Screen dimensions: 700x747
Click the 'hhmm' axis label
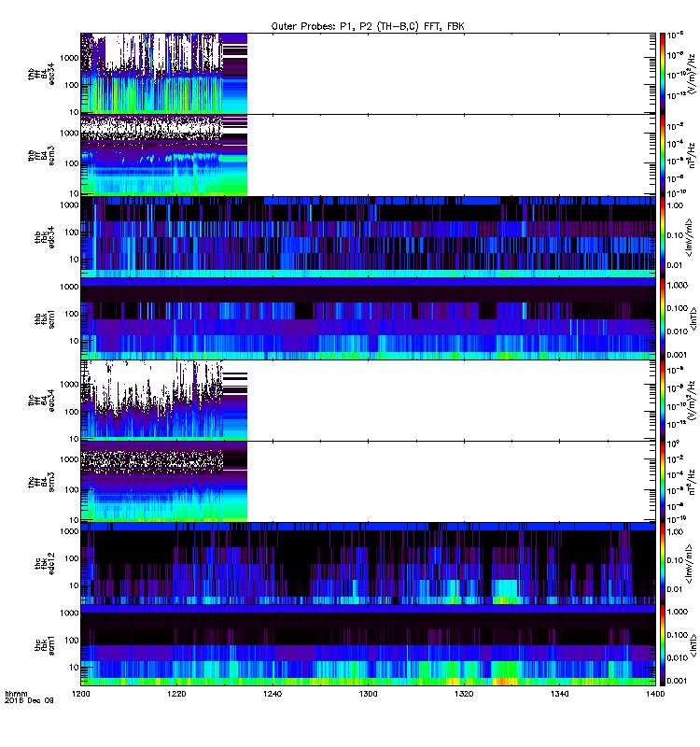[x=16, y=694]
